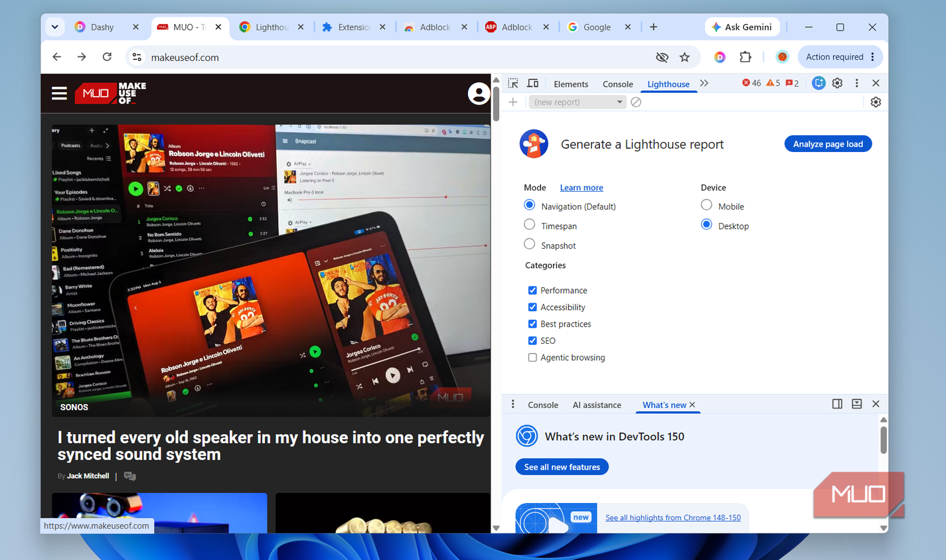Uncheck the Best practices category
Image resolution: width=946 pixels, height=560 pixels.
point(532,324)
